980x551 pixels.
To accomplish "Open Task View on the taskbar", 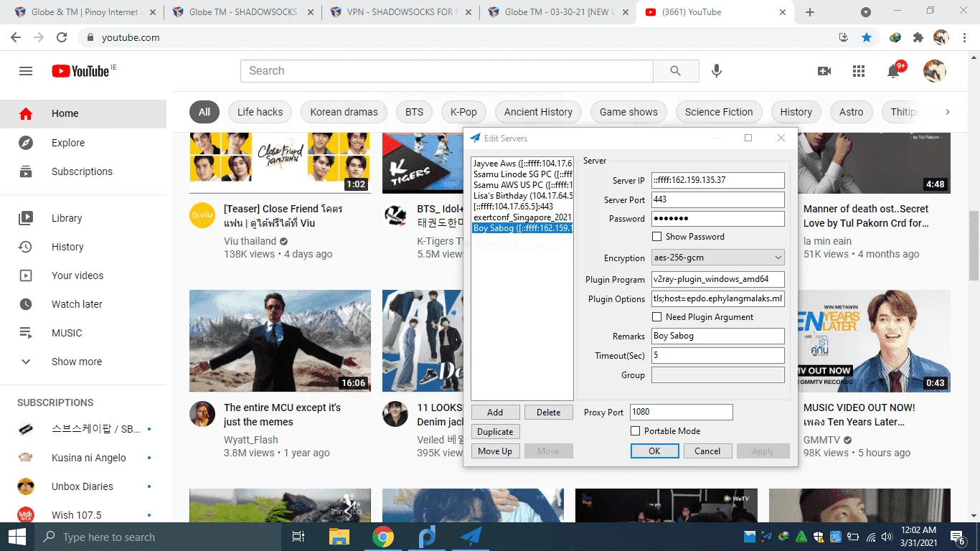I will [298, 537].
